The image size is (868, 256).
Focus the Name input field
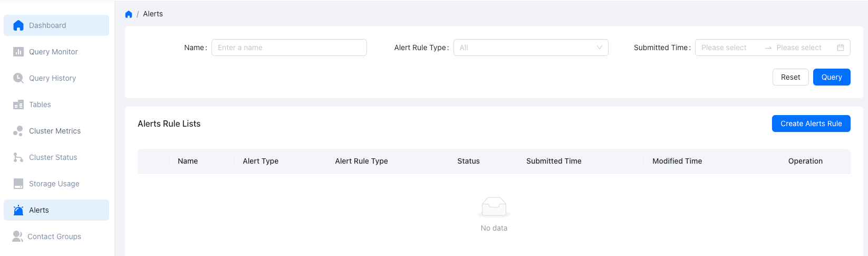(289, 48)
